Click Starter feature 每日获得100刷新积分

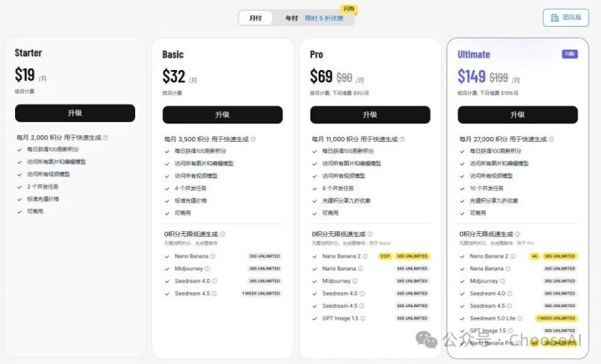click(x=53, y=149)
